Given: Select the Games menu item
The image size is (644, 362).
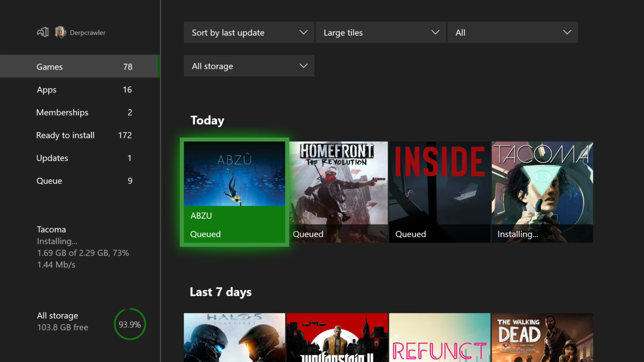Looking at the screenshot, I should [x=80, y=66].
